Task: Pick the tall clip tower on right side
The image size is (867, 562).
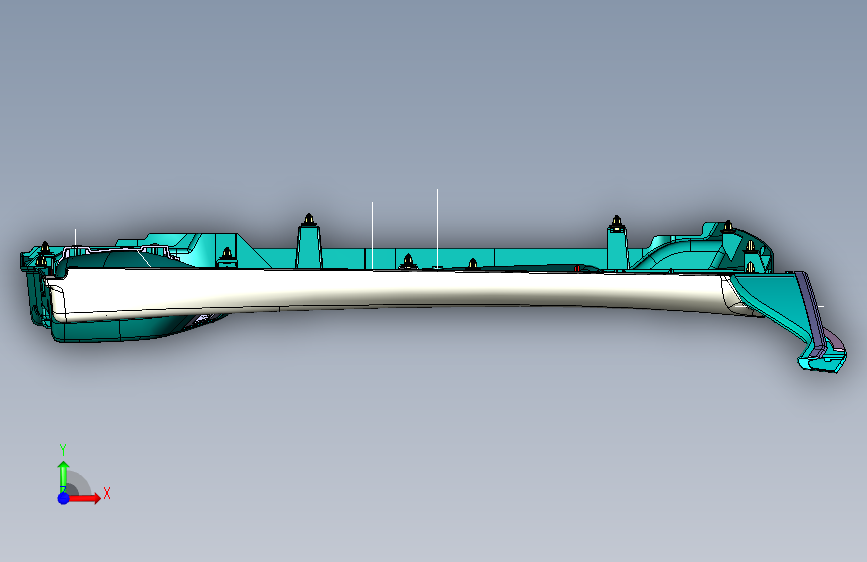Action: click(617, 244)
